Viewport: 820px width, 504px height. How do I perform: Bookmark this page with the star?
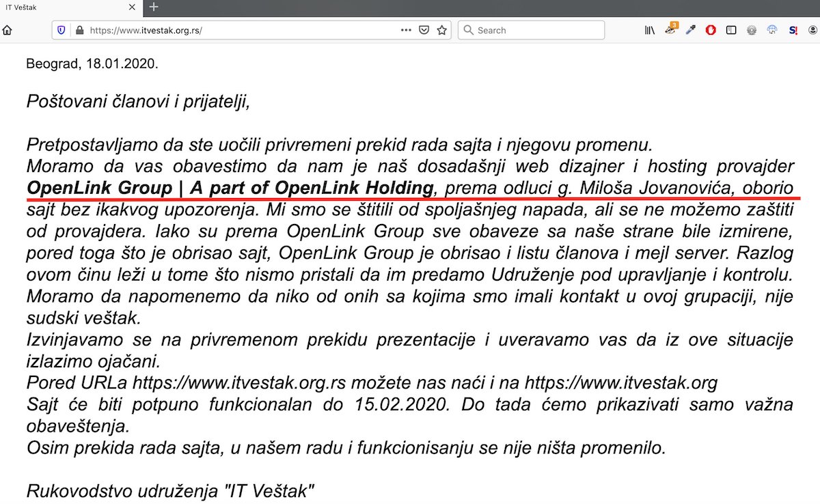(441, 30)
